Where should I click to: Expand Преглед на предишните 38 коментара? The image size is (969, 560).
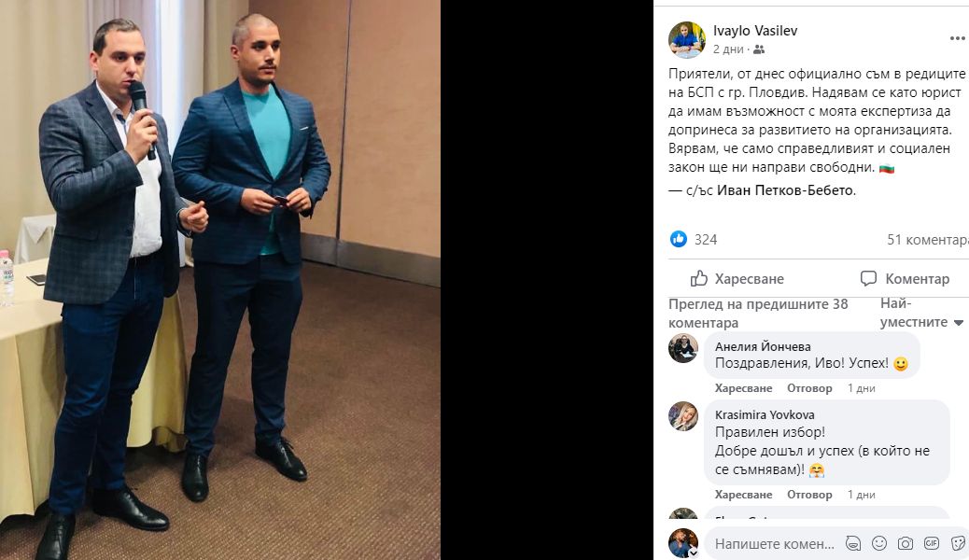click(x=758, y=314)
